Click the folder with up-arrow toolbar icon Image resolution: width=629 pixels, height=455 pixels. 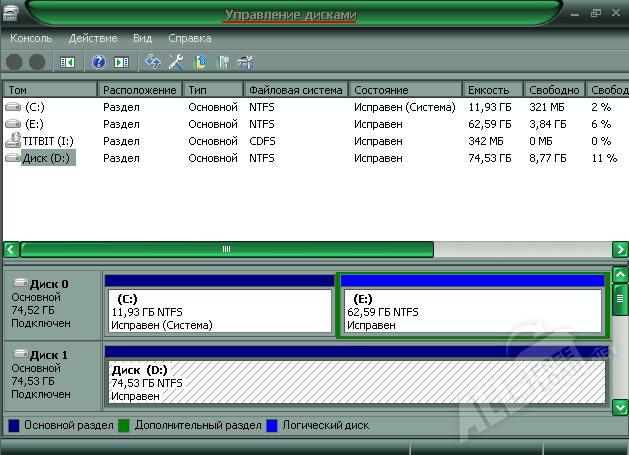pos(200,62)
